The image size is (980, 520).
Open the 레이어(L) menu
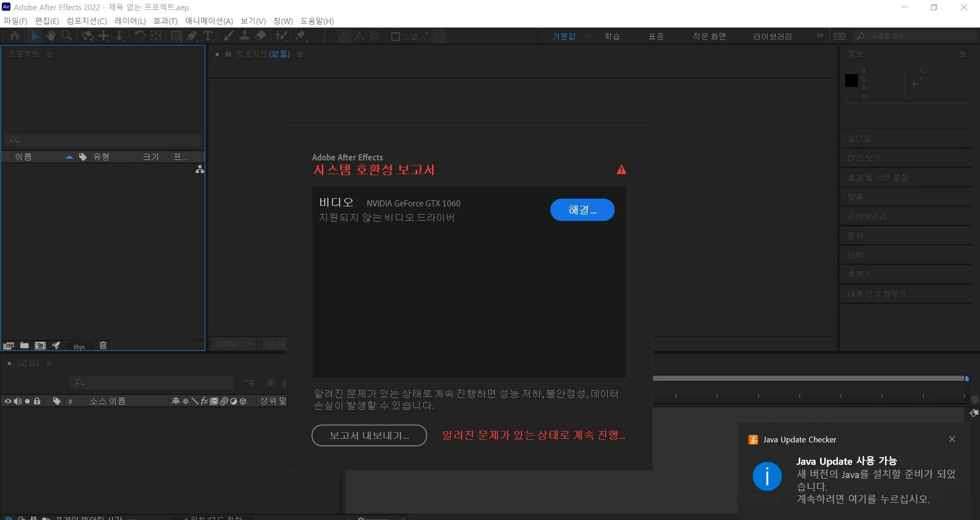(x=130, y=21)
